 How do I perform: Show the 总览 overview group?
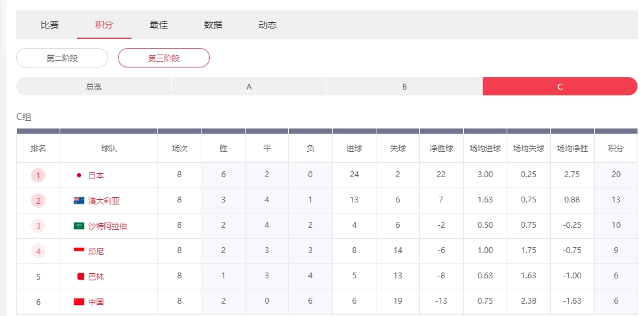pyautogui.click(x=93, y=86)
